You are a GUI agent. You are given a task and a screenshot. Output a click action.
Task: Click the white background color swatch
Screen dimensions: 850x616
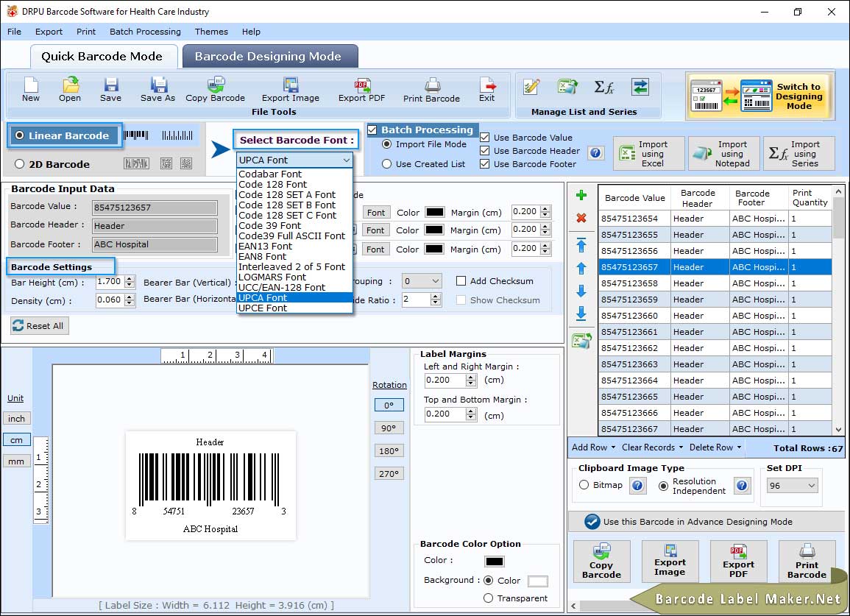coord(538,581)
